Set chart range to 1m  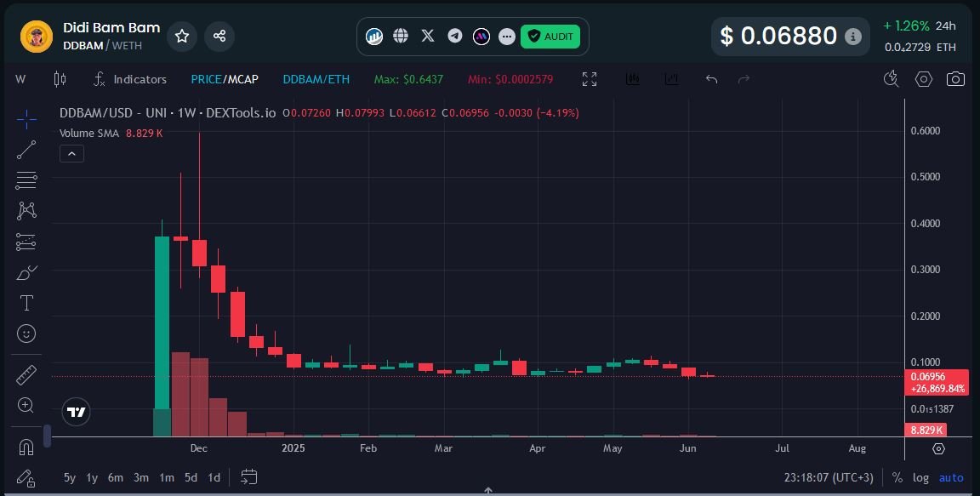click(x=166, y=478)
